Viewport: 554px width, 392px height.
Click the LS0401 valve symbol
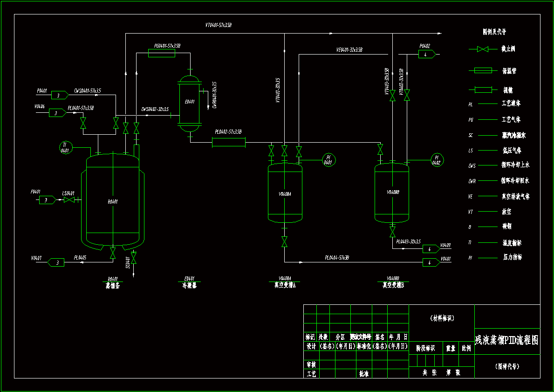(x=69, y=200)
